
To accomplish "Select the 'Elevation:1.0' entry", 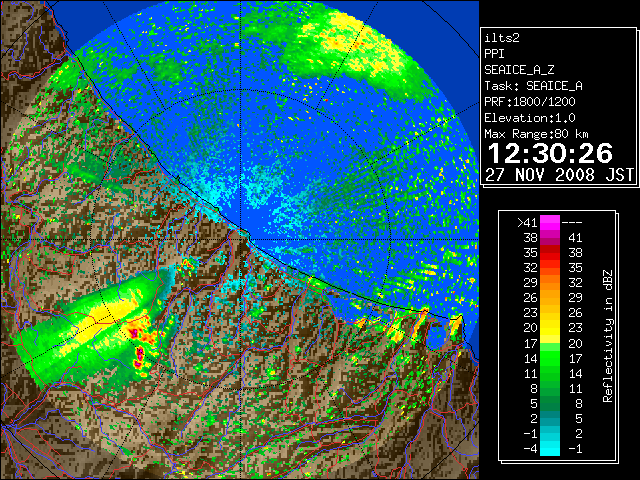I will click(x=529, y=118).
